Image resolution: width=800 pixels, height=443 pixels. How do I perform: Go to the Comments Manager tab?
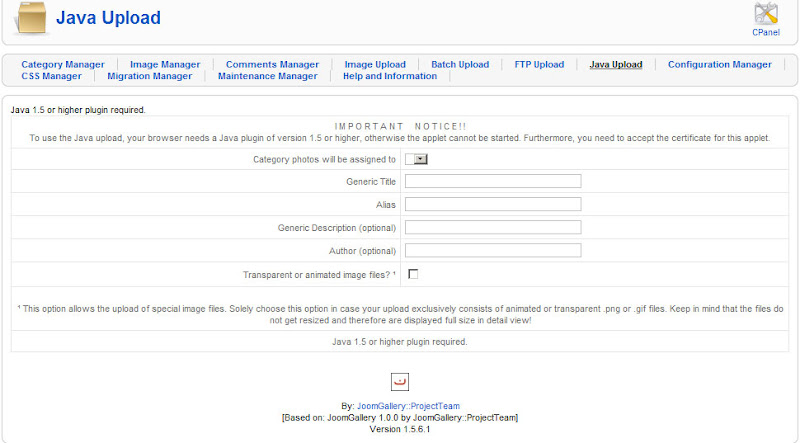[272, 65]
